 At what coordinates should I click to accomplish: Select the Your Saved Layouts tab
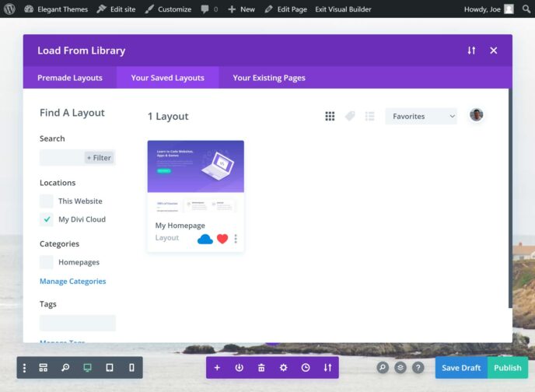point(167,78)
